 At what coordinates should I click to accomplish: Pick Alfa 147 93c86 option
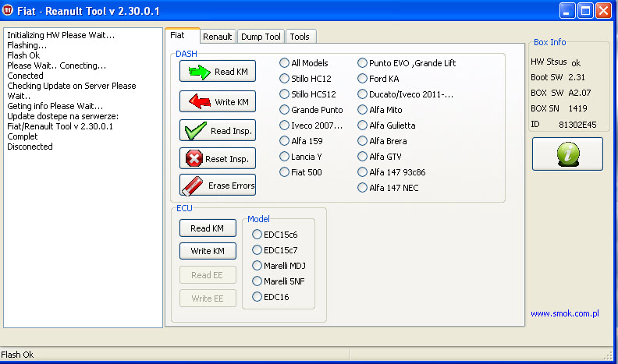pyautogui.click(x=392, y=172)
